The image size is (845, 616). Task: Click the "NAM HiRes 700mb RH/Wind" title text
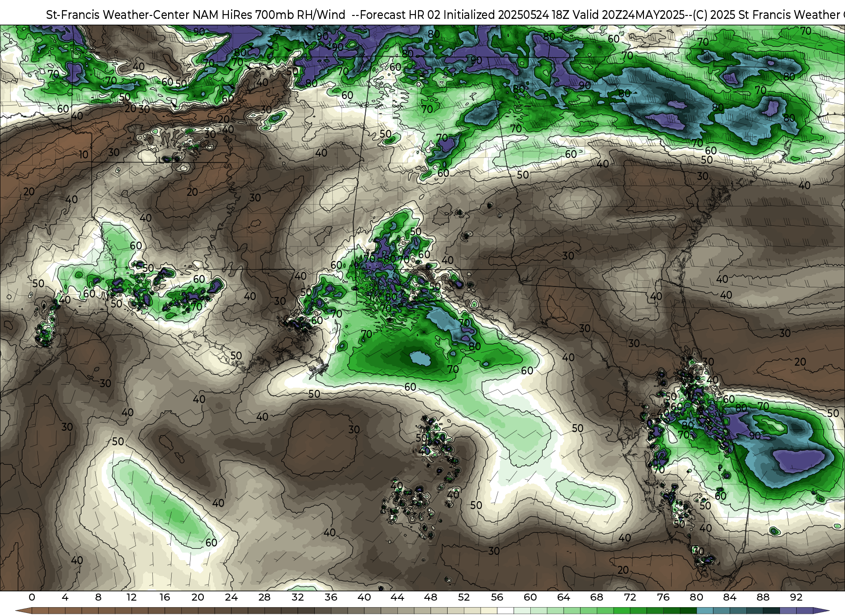pyautogui.click(x=269, y=15)
